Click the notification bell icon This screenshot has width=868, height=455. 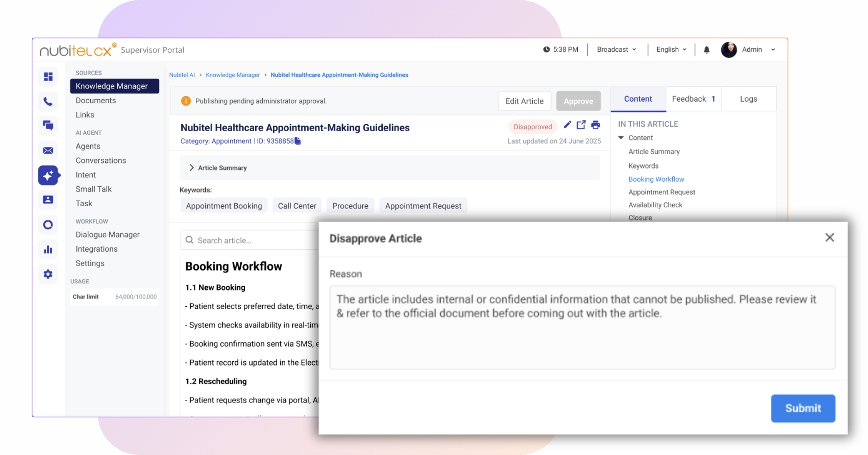(x=707, y=50)
